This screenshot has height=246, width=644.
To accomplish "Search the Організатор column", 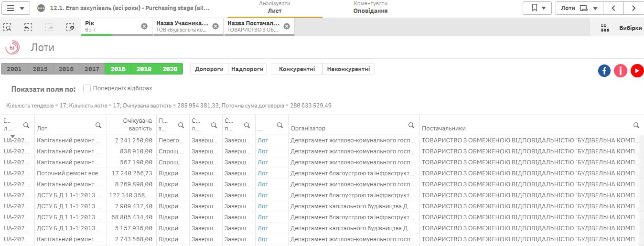I will 411,125.
